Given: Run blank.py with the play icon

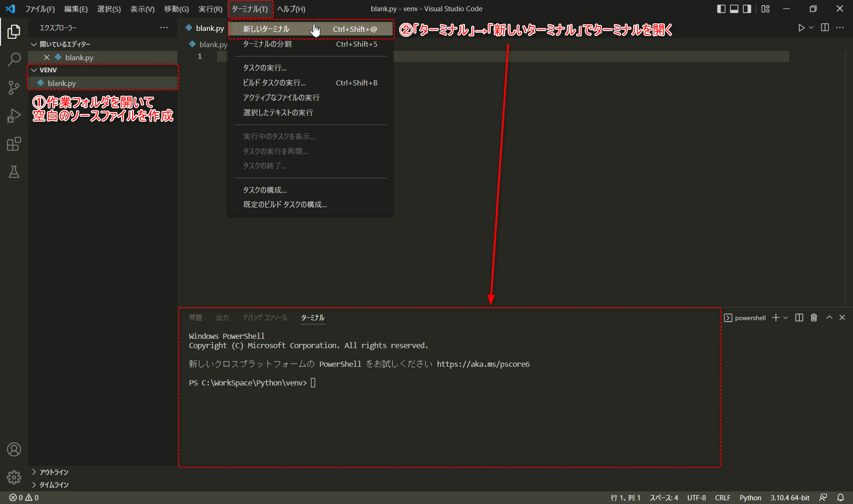Looking at the screenshot, I should click(801, 28).
